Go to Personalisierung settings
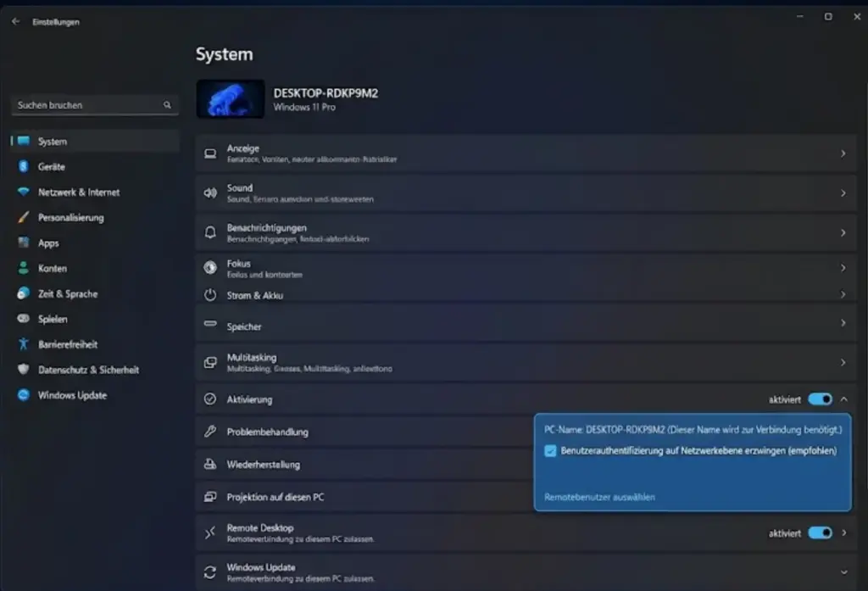 pos(95,218)
